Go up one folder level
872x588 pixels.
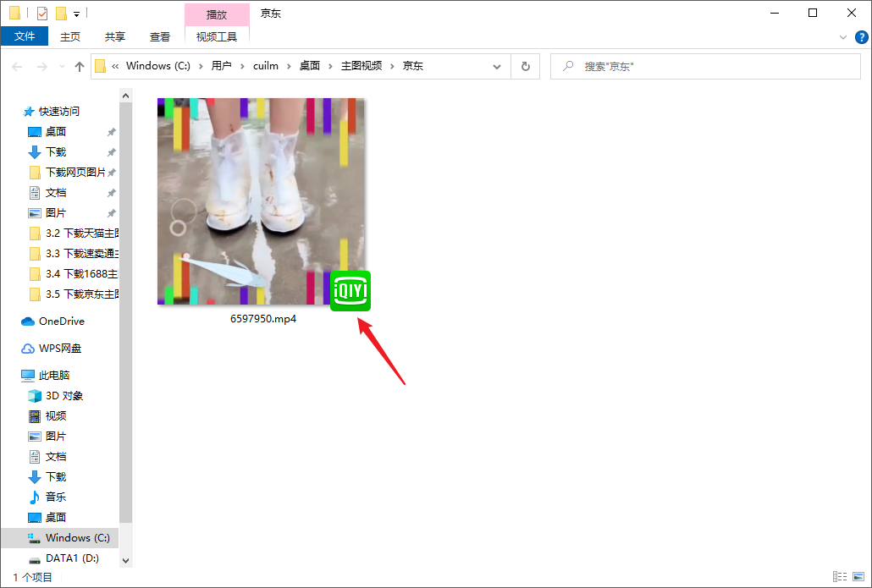[x=80, y=67]
